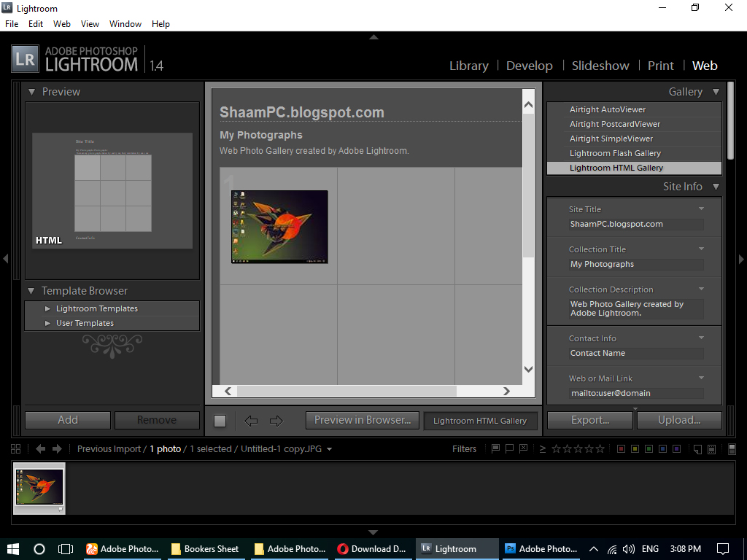This screenshot has width=747, height=560.
Task: Toggle the yellow color label filter
Action: [x=635, y=449]
